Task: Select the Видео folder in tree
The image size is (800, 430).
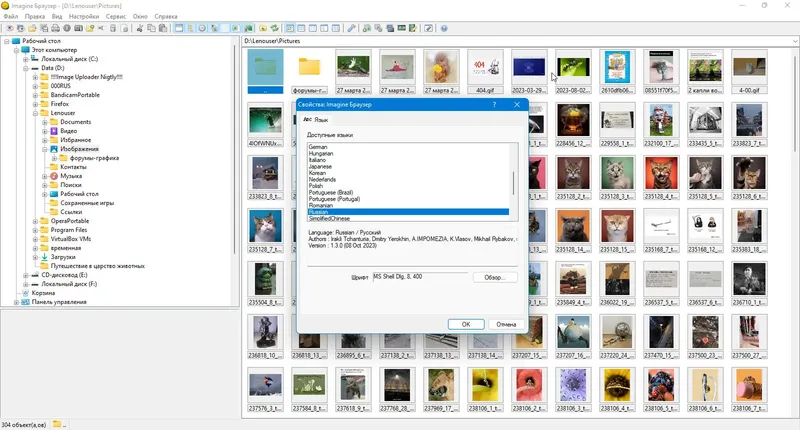Action: pyautogui.click(x=68, y=131)
